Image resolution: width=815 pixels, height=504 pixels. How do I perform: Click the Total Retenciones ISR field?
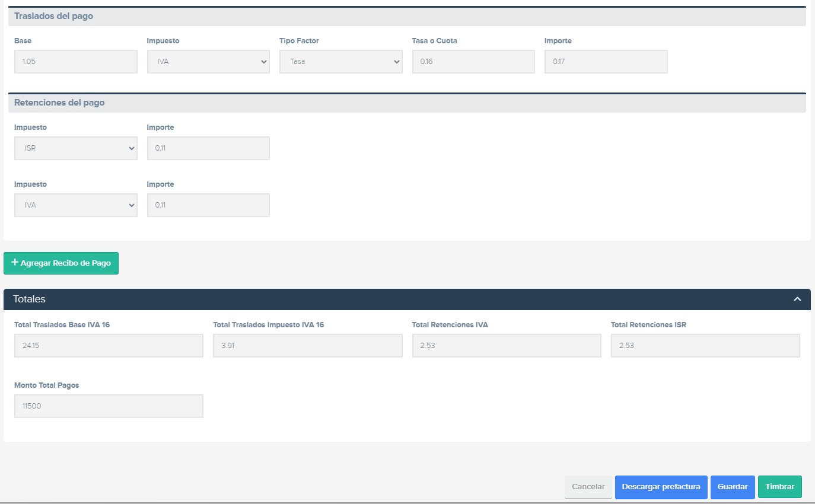pyautogui.click(x=705, y=346)
